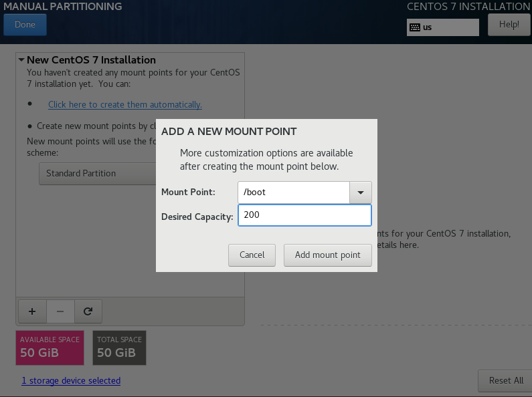The width and height of the screenshot is (532, 397).
Task: Open the 1 storage device selected link
Action: click(71, 380)
